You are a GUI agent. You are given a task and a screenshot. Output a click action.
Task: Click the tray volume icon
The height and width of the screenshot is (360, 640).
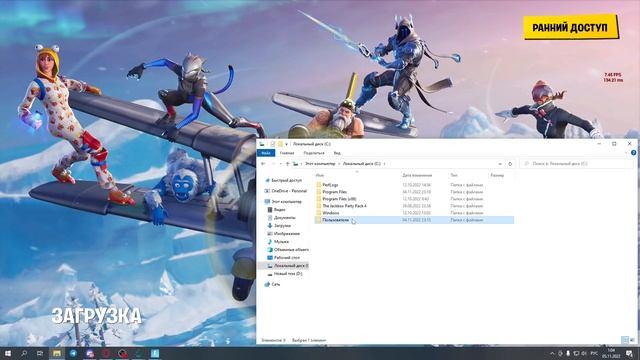tap(584, 353)
